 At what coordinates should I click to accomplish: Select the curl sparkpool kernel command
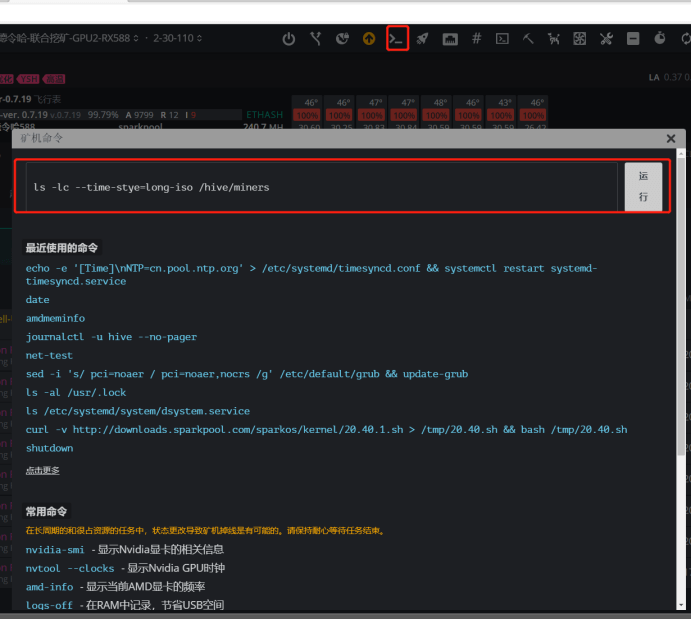point(326,430)
